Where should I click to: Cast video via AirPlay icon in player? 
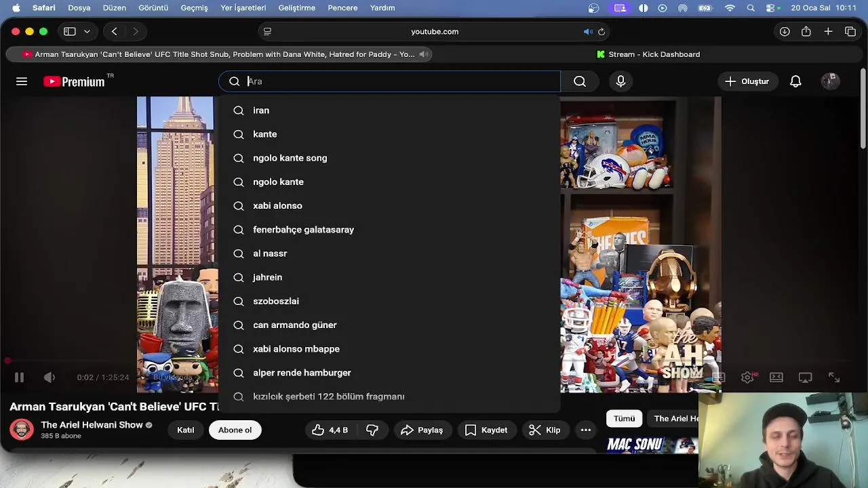pos(805,378)
